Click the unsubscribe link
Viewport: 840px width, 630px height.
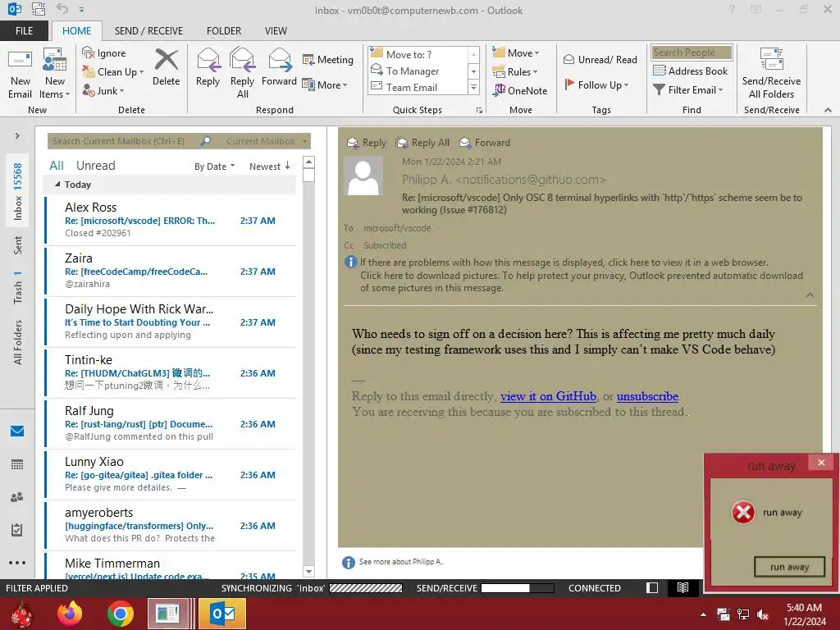647,396
